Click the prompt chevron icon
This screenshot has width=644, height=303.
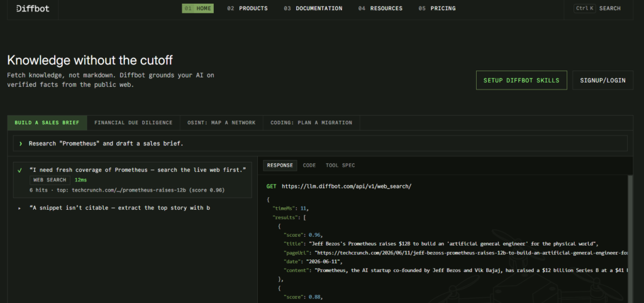[x=21, y=144]
